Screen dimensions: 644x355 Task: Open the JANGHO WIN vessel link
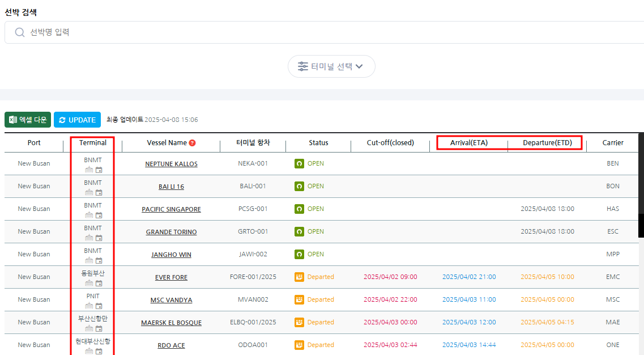[171, 254]
